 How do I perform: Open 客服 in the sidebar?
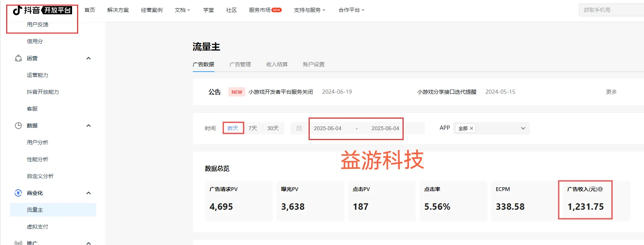pos(32,109)
